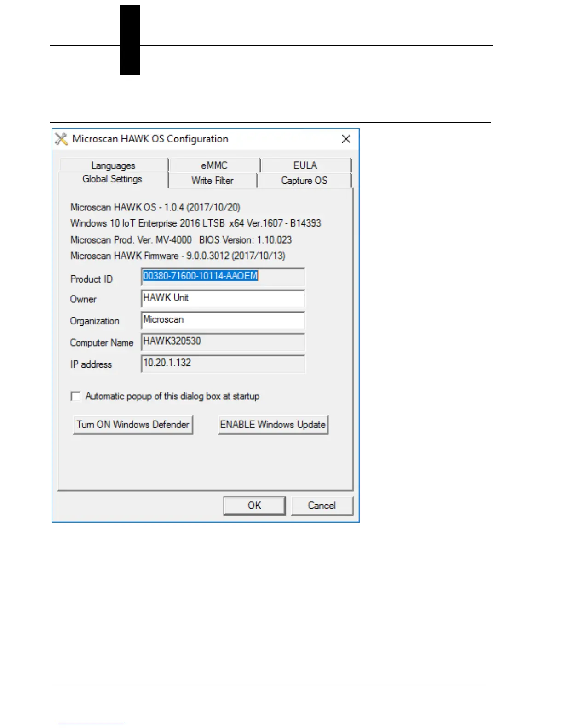Open the Capture OS tab

click(x=304, y=181)
